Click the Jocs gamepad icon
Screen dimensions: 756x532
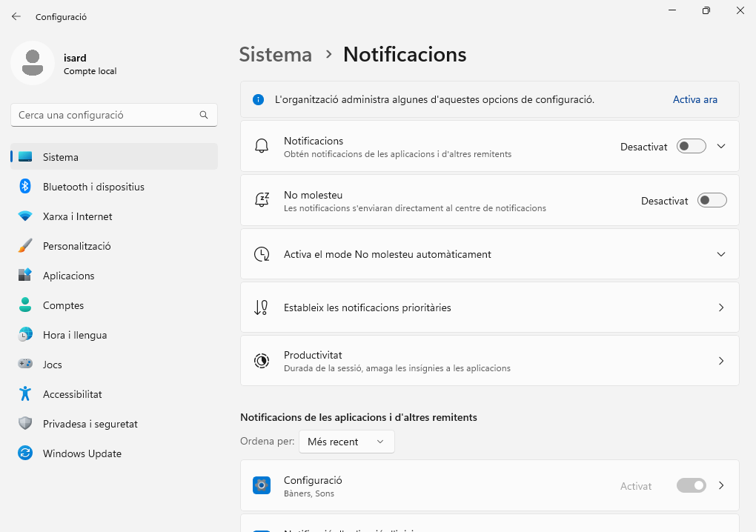point(25,365)
